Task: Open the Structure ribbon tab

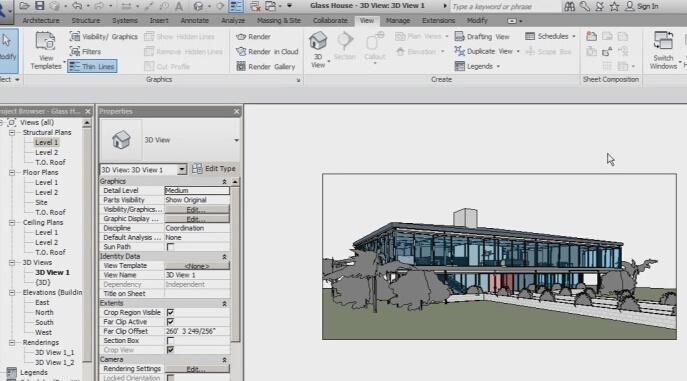Action: 85,21
